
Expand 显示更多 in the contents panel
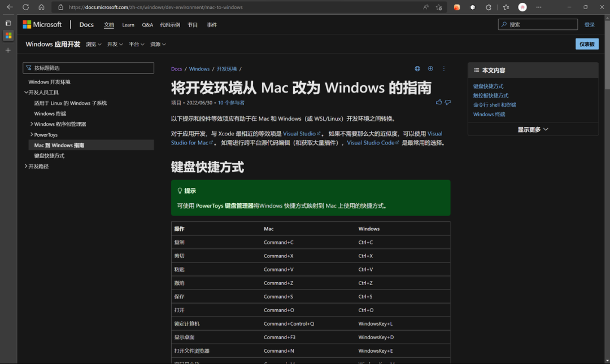533,129
